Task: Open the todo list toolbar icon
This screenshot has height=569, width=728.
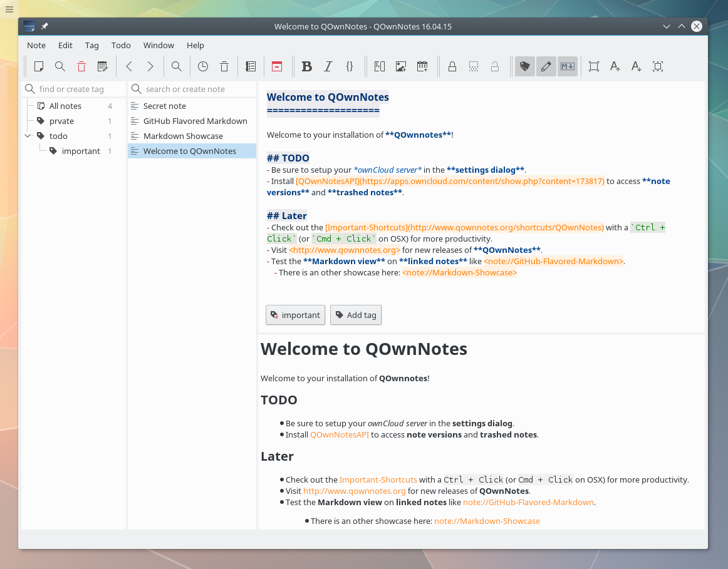Action: coord(251,66)
